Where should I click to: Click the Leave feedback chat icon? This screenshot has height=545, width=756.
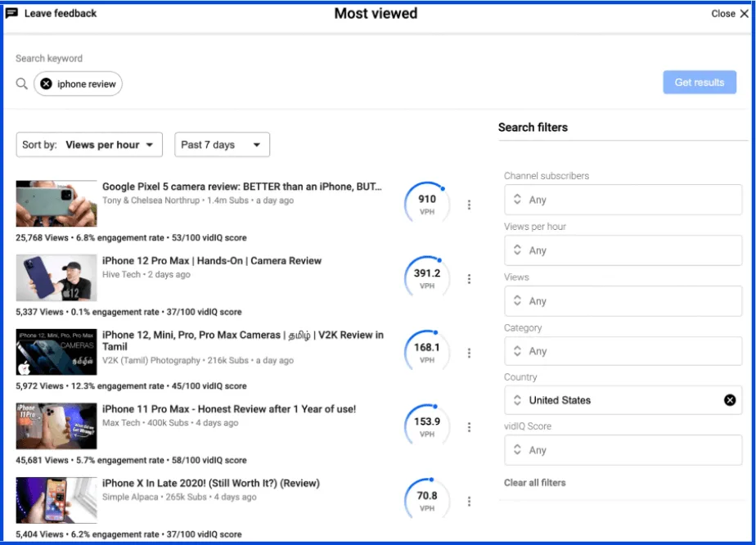point(11,13)
